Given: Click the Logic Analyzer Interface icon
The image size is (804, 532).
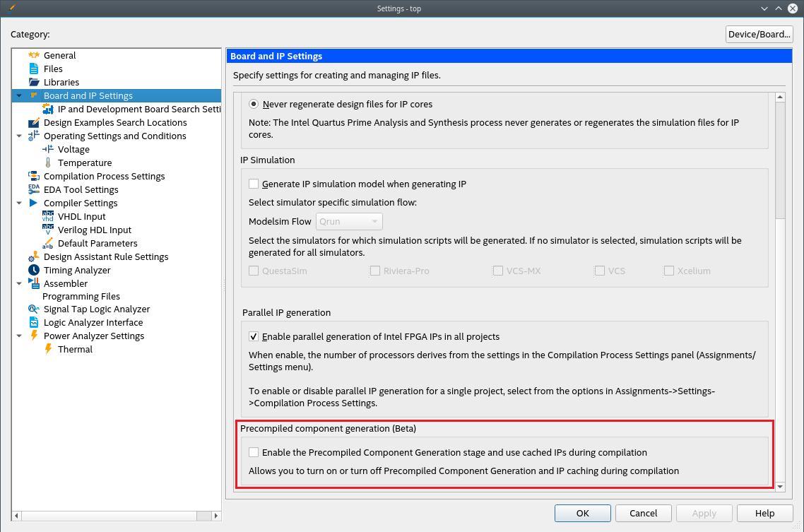Looking at the screenshot, I should coord(34,322).
